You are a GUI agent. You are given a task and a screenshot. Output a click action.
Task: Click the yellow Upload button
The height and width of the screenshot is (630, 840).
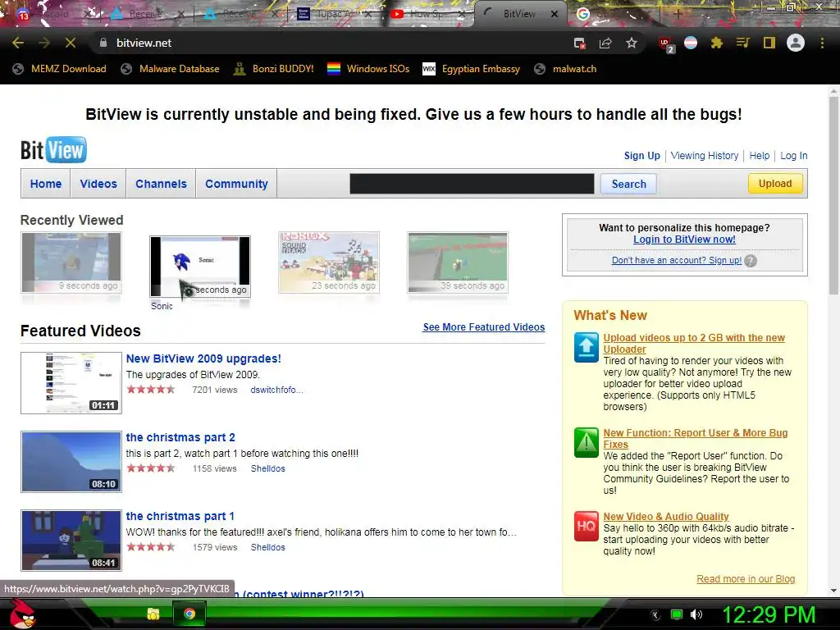pyautogui.click(x=775, y=183)
